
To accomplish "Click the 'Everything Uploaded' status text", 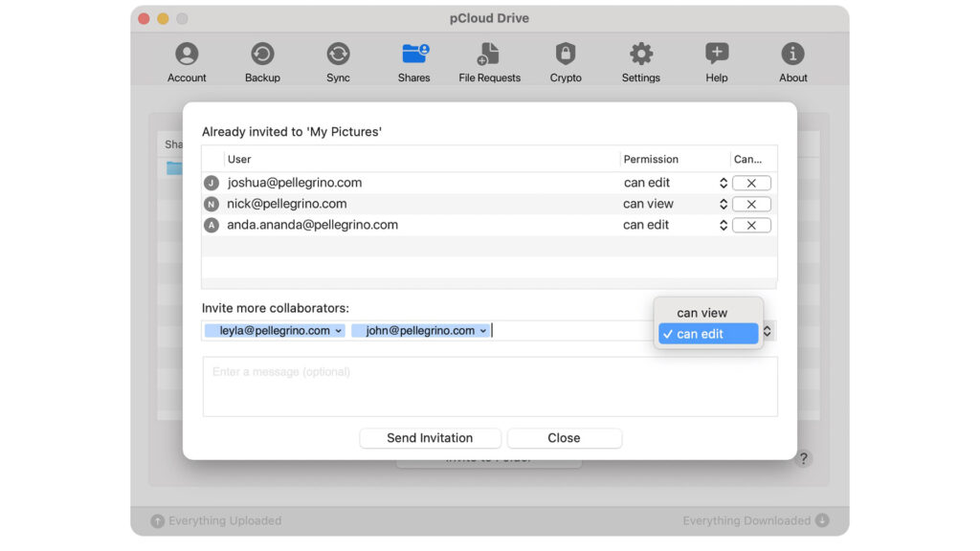I will coord(225,521).
